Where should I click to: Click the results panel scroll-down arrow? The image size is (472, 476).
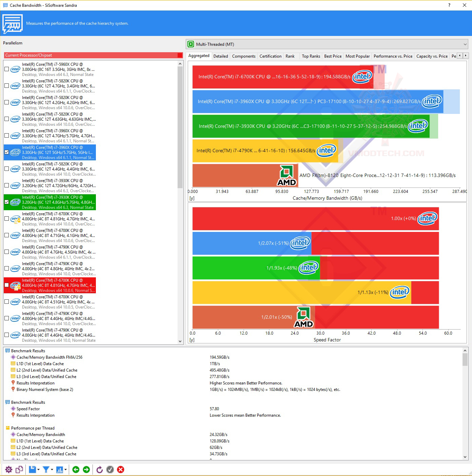pyautogui.click(x=465, y=457)
